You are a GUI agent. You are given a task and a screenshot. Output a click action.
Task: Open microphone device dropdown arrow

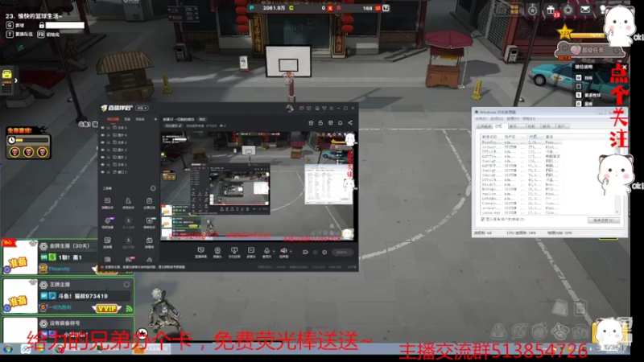(274, 251)
